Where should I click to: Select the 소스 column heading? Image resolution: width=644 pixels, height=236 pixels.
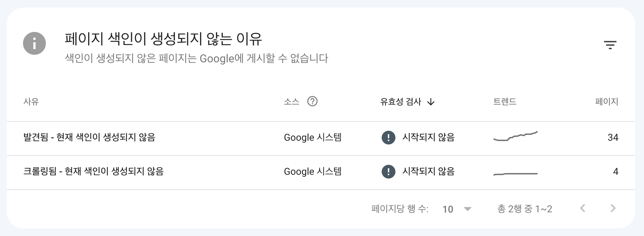pos(291,101)
